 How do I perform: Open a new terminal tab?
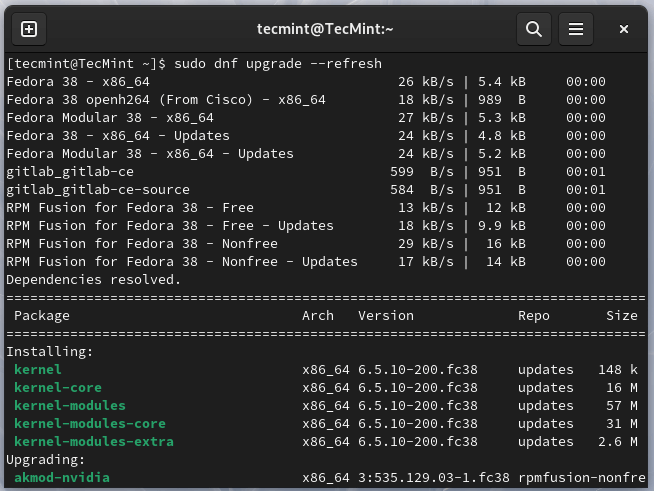tap(29, 29)
